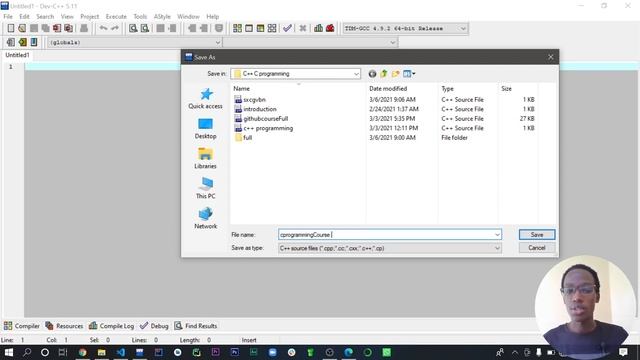The image size is (640, 360).
Task: Switch to the Debug bottom tab
Action: [154, 326]
